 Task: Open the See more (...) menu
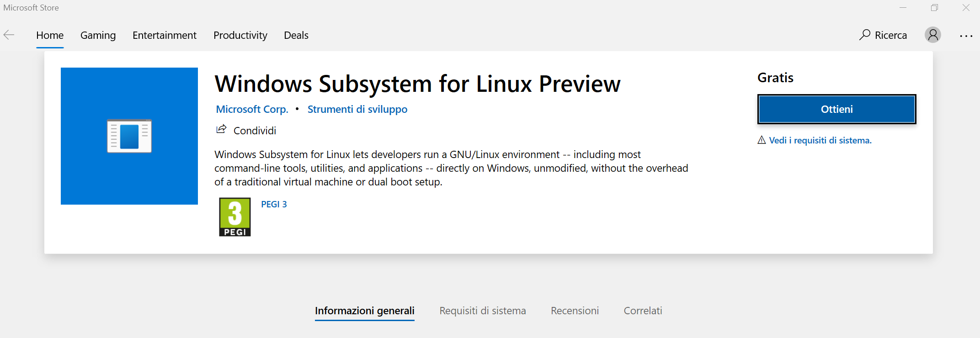(966, 36)
